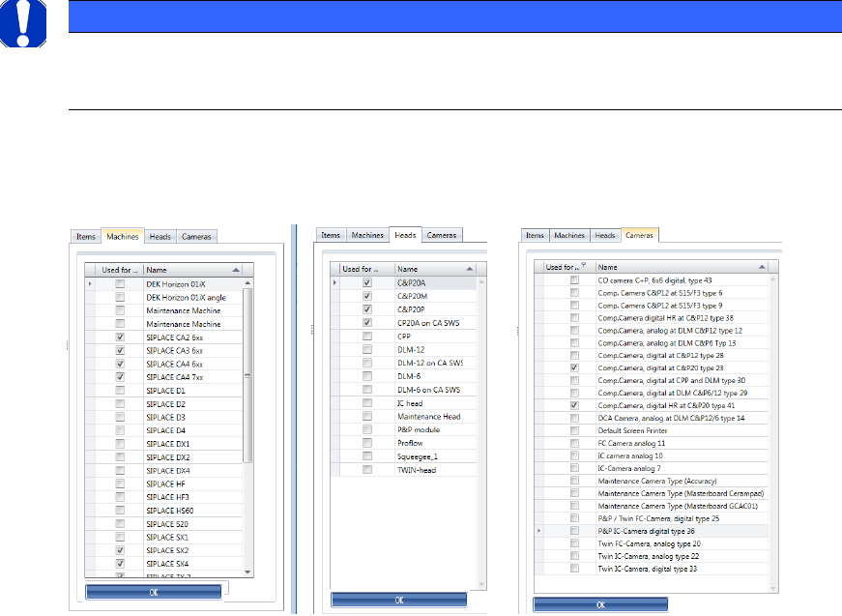
Task: Click the Name sort arrow in the Cameras list
Action: (x=760, y=267)
